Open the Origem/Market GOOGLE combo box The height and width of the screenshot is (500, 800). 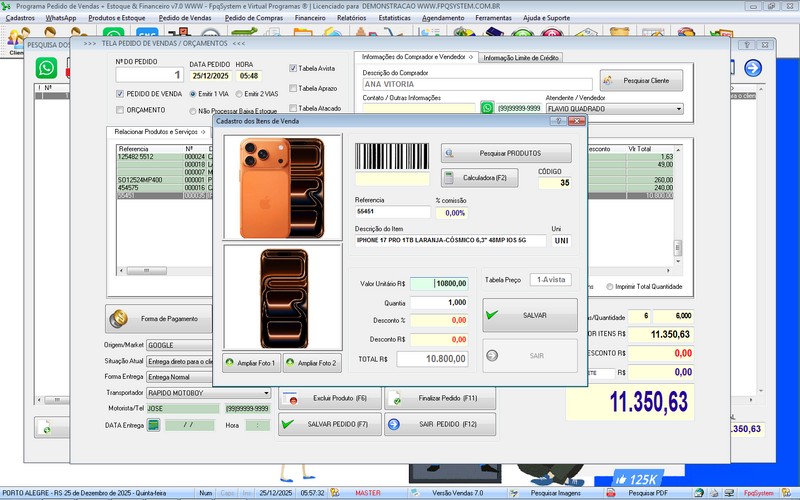180,345
